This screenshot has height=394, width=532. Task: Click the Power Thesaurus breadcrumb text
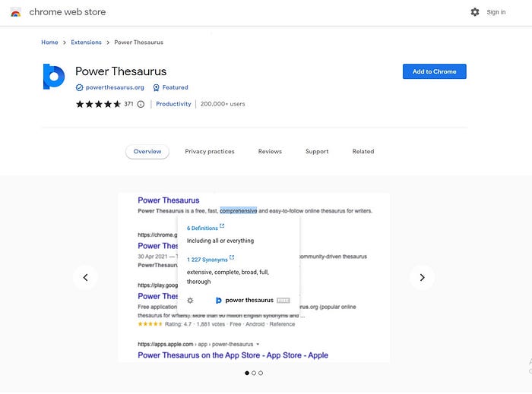(139, 43)
